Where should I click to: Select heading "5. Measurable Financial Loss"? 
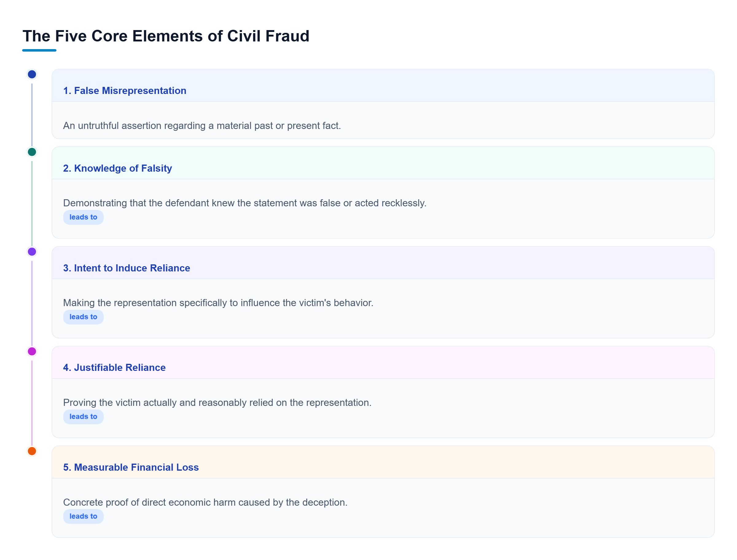131,467
